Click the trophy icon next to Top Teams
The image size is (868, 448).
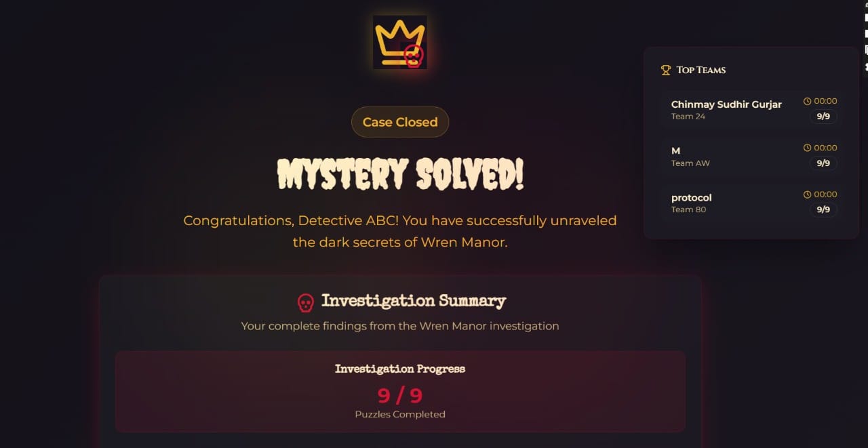666,70
